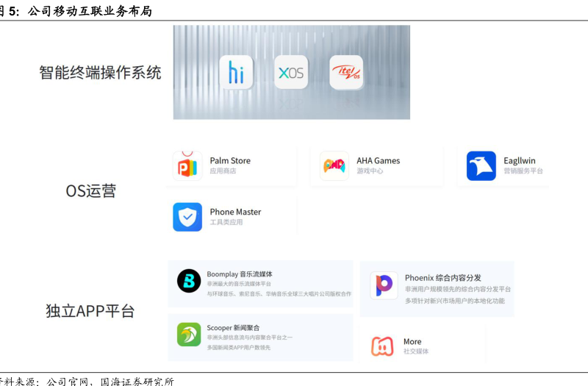Open the Phoenix browser icon
588x386 pixels.
(x=384, y=285)
